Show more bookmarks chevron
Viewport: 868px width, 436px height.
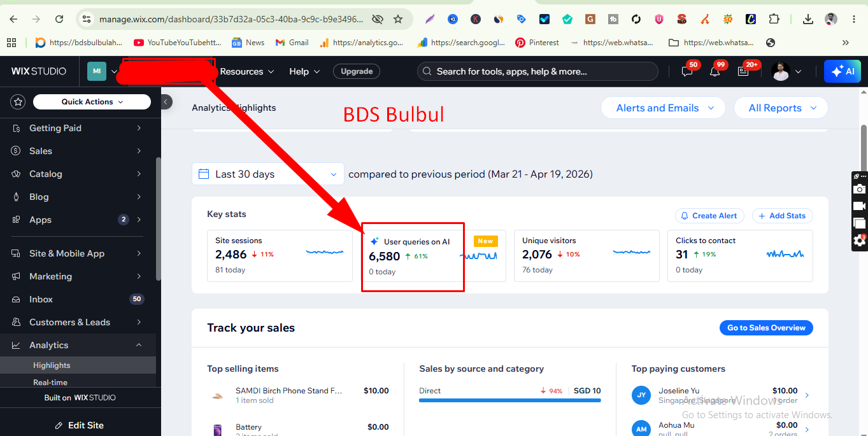pyautogui.click(x=846, y=43)
